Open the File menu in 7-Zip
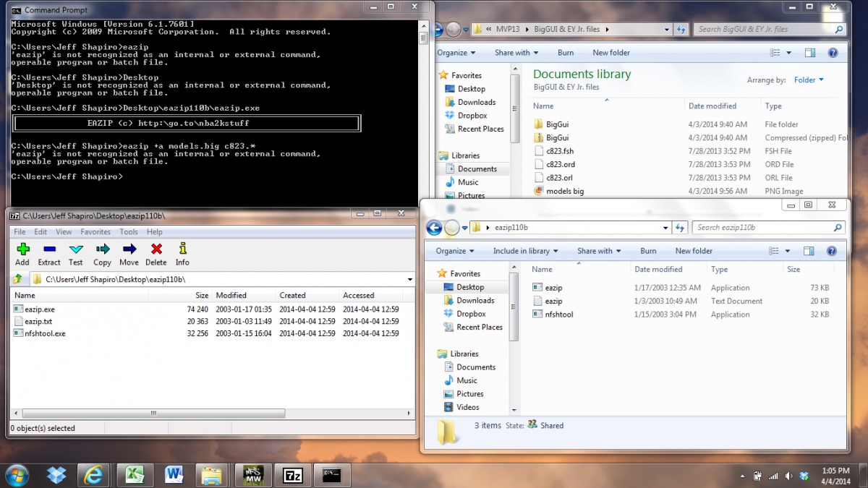This screenshot has height=488, width=868. [x=20, y=232]
